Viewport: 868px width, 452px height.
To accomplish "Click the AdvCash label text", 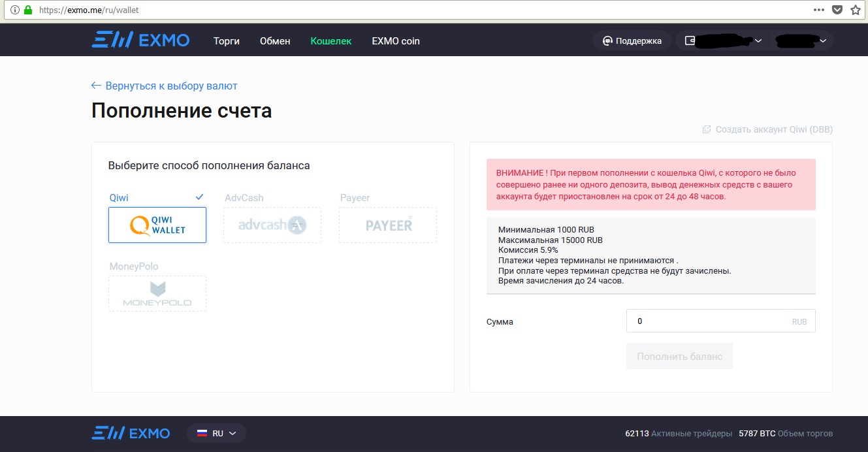I will click(x=244, y=197).
